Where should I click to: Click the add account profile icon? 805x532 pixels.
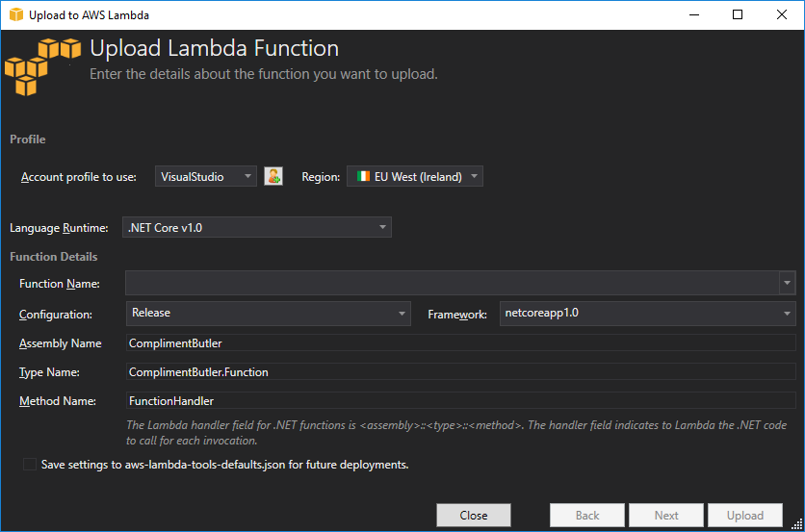point(273,176)
